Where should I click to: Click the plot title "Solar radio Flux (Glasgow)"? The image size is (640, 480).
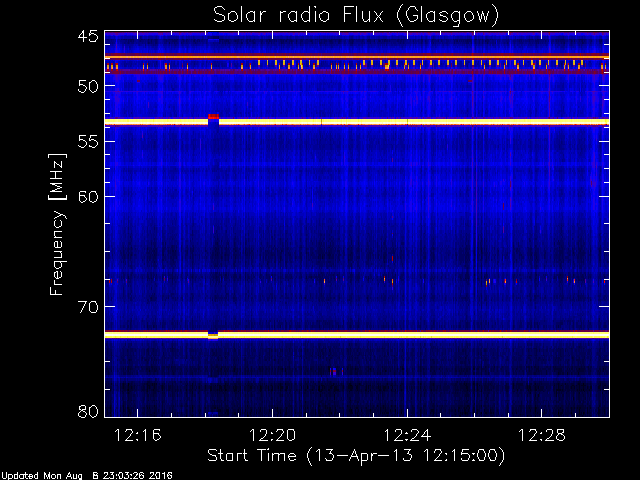tap(356, 16)
